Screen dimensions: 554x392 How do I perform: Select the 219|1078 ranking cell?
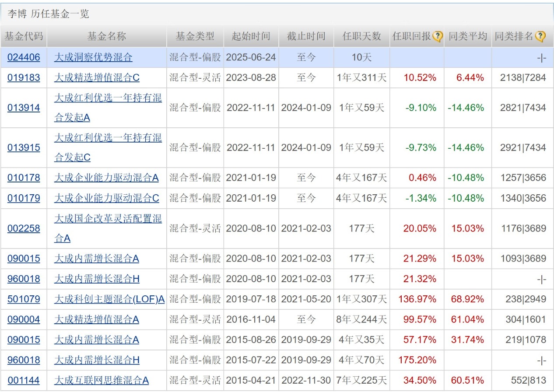(522, 340)
